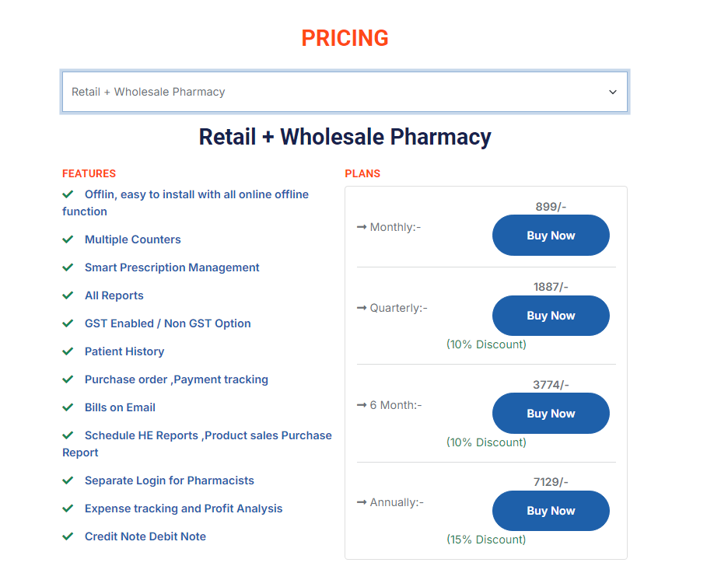Image resolution: width=728 pixels, height=587 pixels.
Task: Click the Retail + Wholesale Pharmacy heading
Action: (x=345, y=137)
